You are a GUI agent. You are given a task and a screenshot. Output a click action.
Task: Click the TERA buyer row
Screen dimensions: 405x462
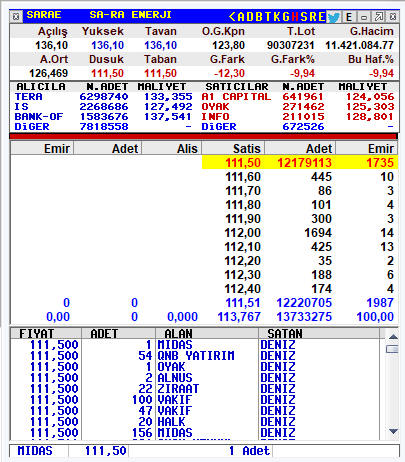103,97
